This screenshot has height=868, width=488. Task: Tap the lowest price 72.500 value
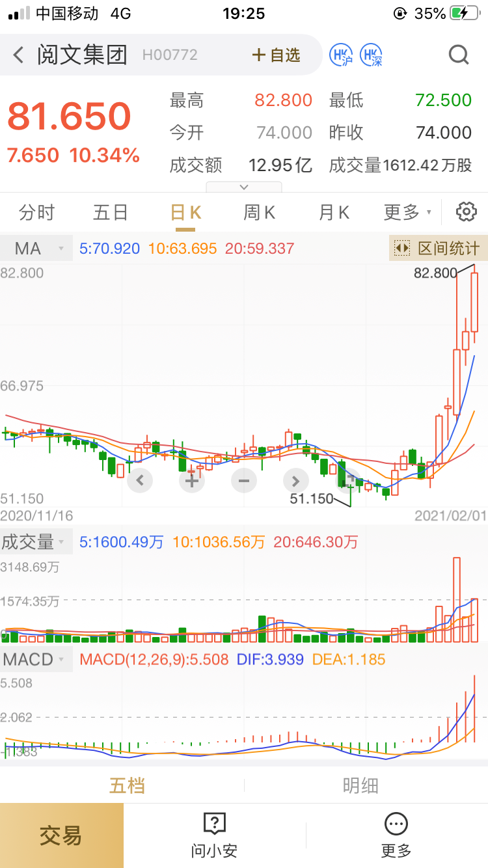coord(443,100)
